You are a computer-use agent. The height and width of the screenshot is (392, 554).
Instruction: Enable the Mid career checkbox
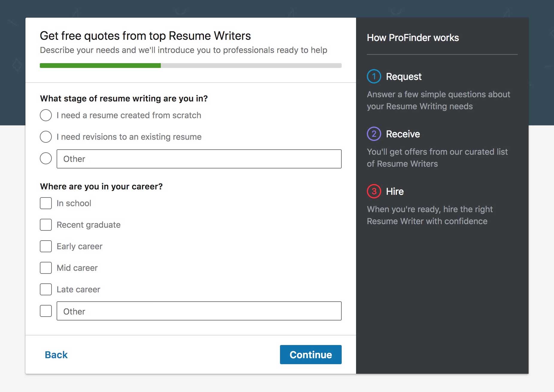tap(46, 268)
